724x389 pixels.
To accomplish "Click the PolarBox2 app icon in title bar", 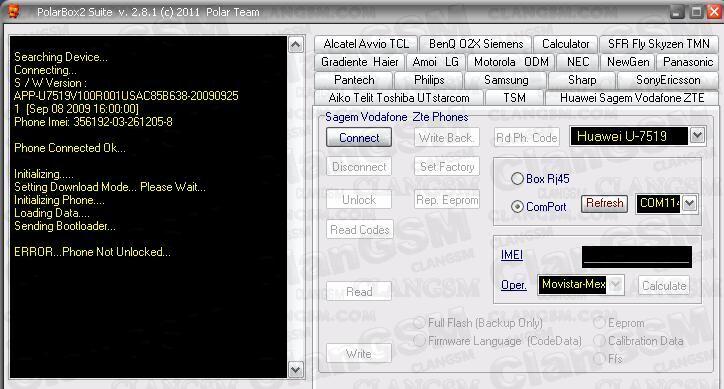I will click(14, 12).
